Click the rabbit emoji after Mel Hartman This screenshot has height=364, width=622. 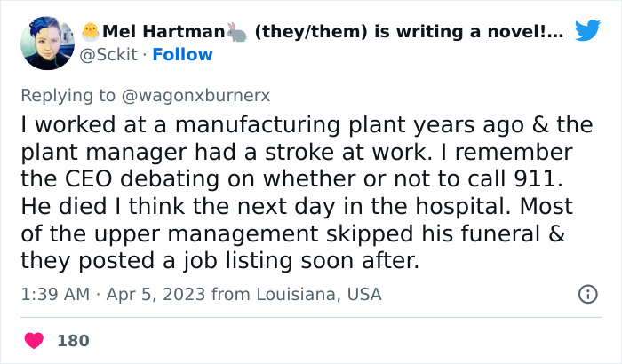point(237,32)
